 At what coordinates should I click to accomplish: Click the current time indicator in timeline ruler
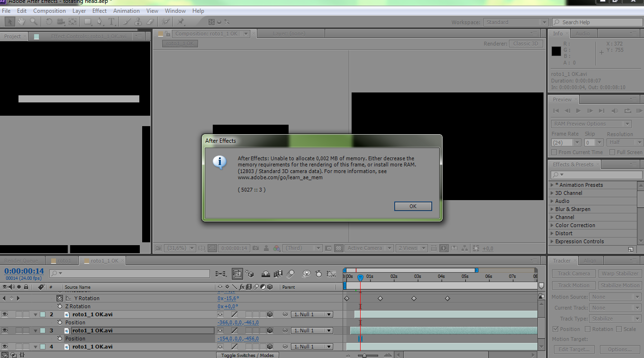tap(360, 277)
